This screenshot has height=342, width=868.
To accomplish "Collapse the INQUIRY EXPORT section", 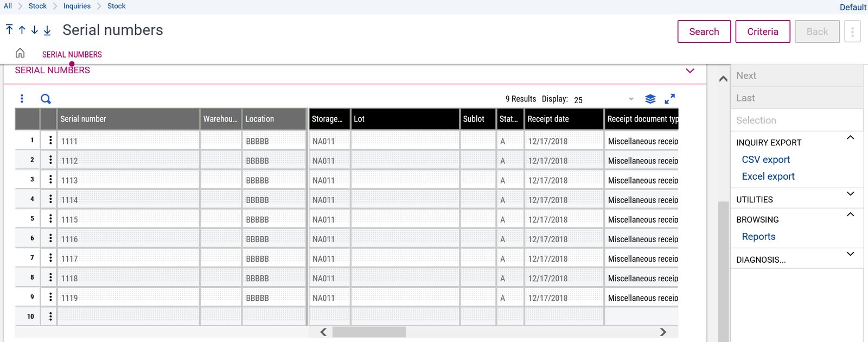I will click(850, 138).
